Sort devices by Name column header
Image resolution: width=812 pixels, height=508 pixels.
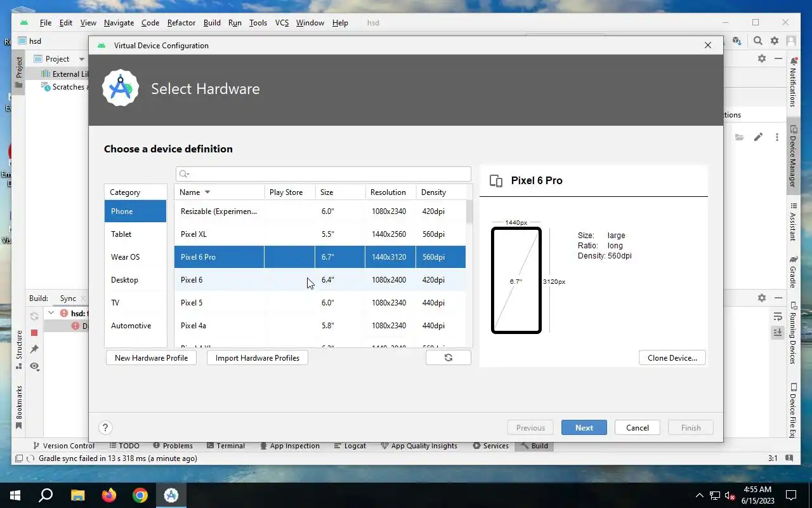point(219,192)
